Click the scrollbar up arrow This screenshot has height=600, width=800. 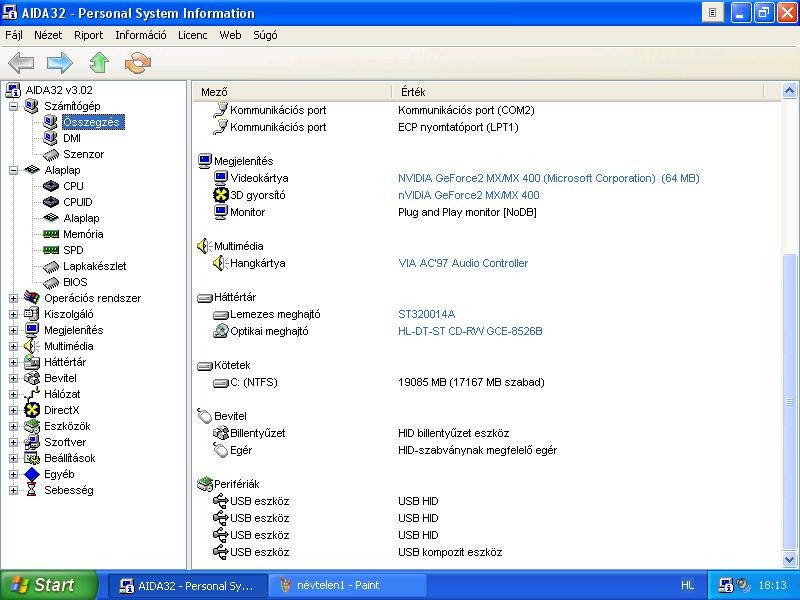point(789,91)
